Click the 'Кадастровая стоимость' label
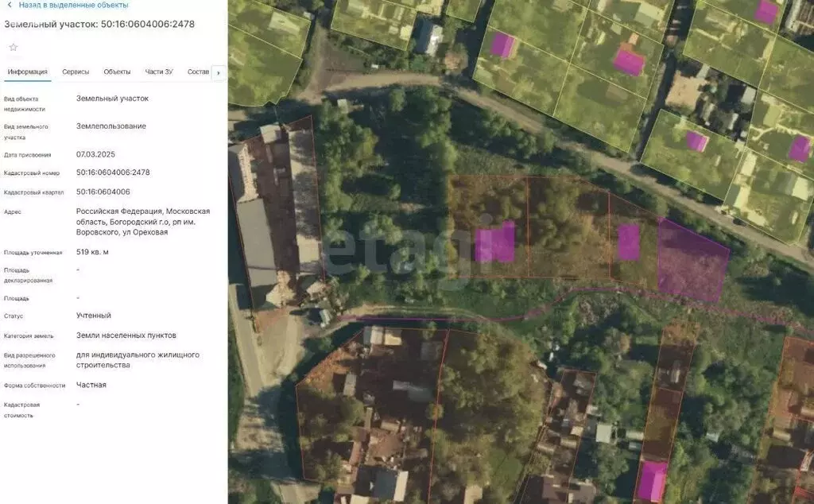The height and width of the screenshot is (504, 814). tap(21, 410)
